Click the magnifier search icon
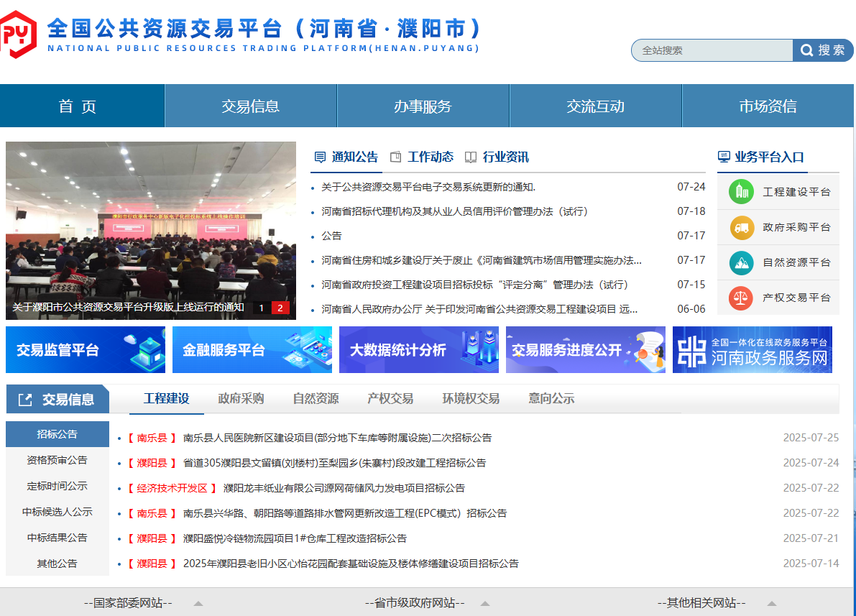Viewport: 856px width, 616px height. pyautogui.click(x=806, y=50)
